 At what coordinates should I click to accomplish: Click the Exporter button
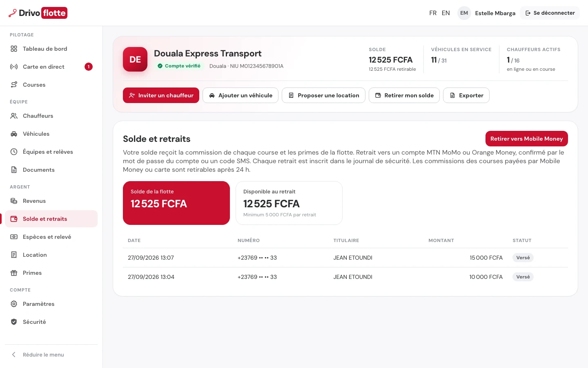click(466, 95)
